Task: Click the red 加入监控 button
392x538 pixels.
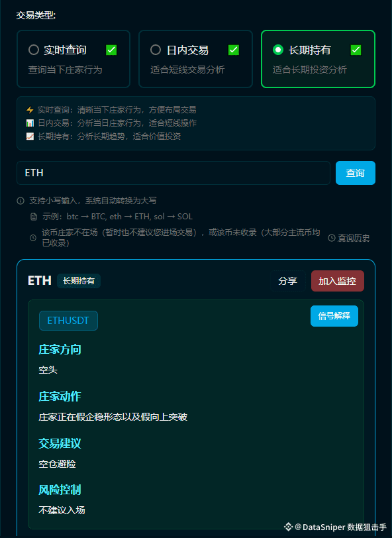Action: 338,281
